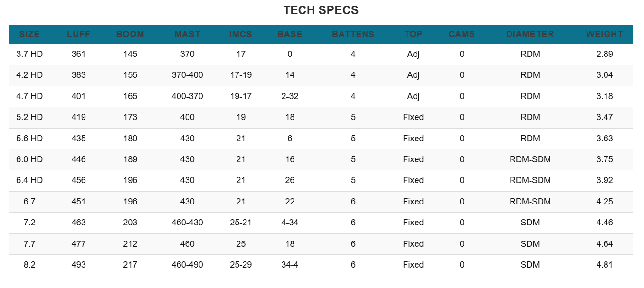Viewport: 644px width, 288px height.
Task: Select the BOOM column header
Action: pos(130,34)
